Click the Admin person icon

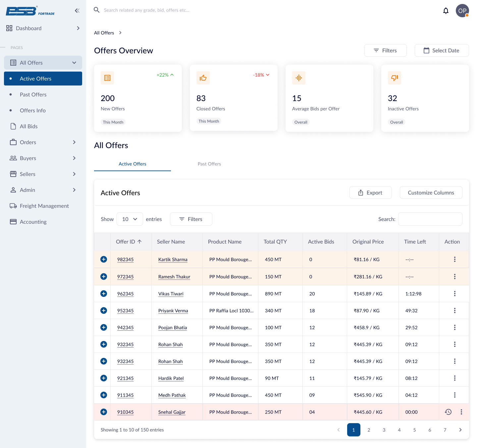coord(13,190)
